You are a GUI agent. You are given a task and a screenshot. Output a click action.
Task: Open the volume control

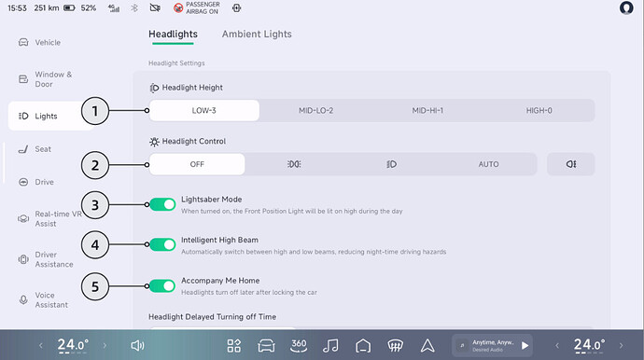coord(137,346)
